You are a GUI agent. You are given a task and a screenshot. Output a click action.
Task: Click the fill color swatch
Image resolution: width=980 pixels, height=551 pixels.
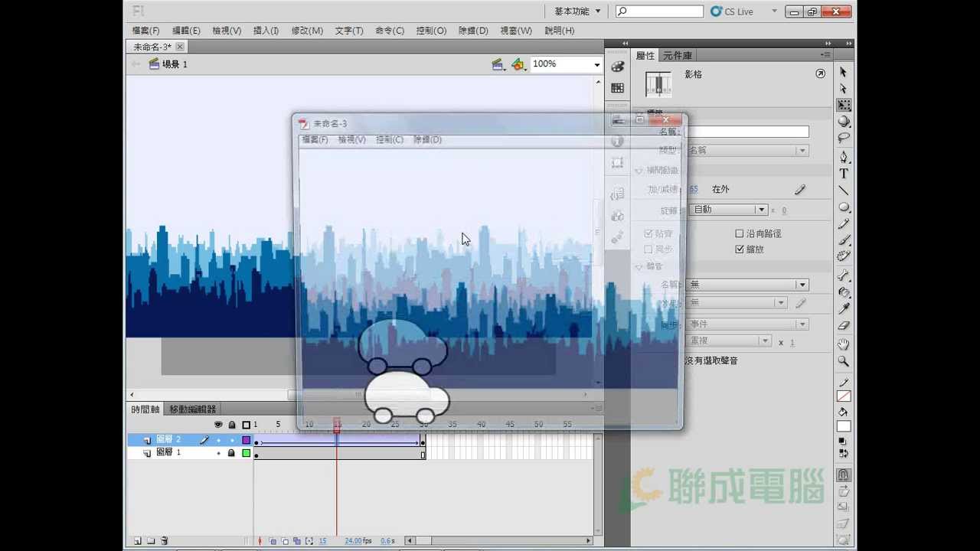pyautogui.click(x=843, y=427)
